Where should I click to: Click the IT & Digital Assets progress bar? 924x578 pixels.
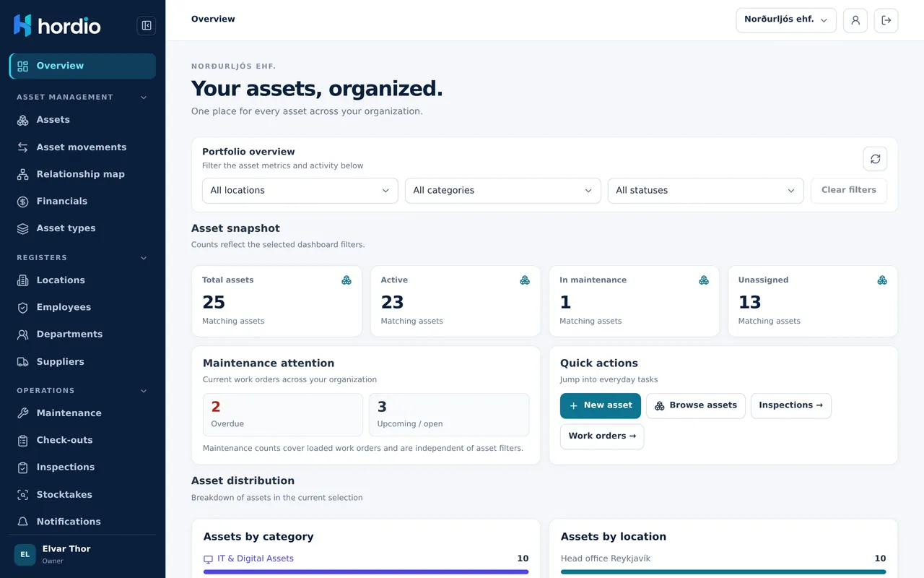tap(366, 571)
